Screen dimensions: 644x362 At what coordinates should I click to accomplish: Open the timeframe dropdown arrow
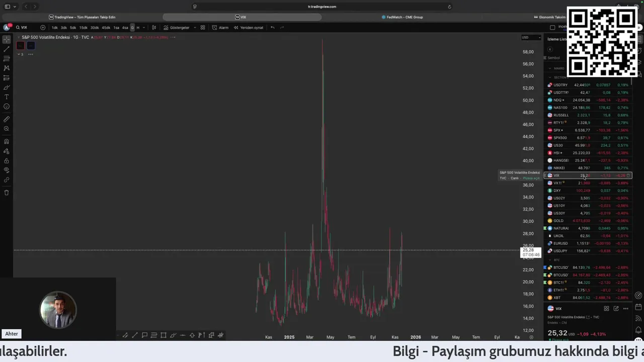144,28
